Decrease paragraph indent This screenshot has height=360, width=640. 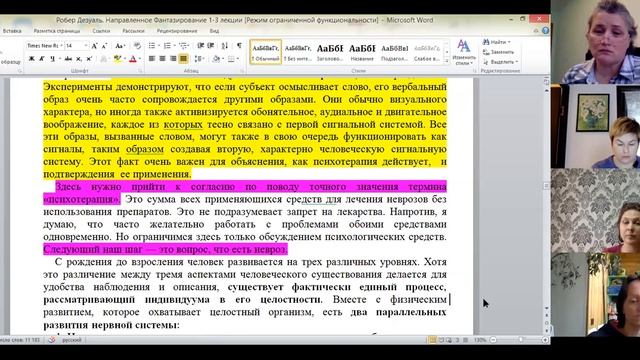pyautogui.click(x=200, y=46)
